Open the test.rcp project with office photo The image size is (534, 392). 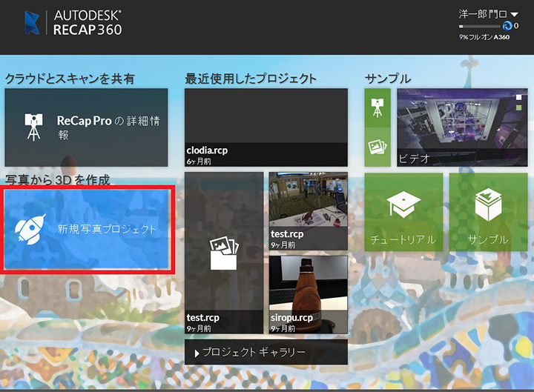point(309,211)
